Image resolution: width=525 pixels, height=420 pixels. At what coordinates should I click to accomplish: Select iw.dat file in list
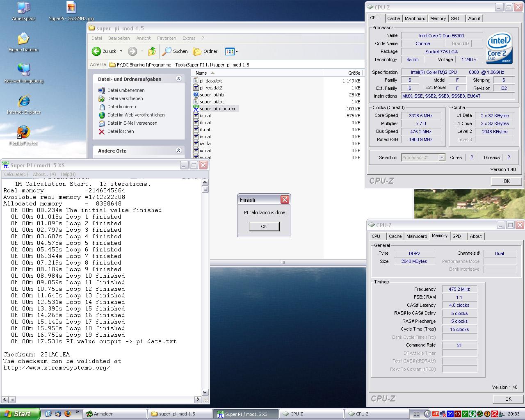tap(206, 144)
